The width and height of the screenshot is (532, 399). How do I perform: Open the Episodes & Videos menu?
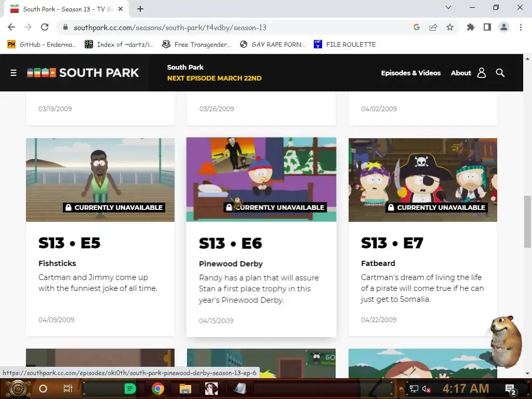click(x=410, y=73)
